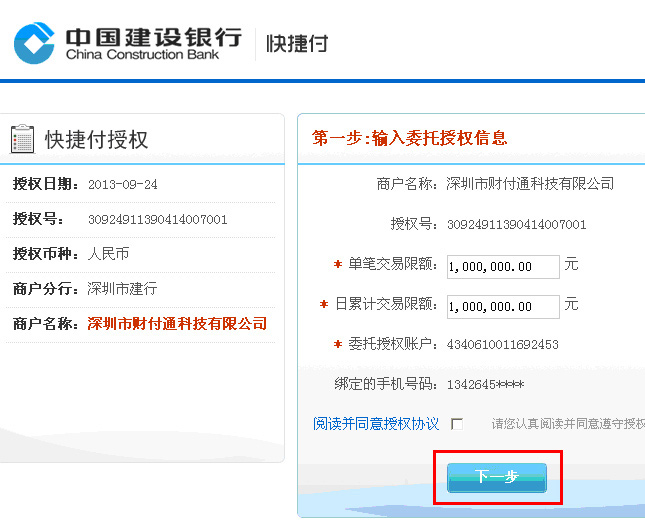Click the China Construction Bank logo icon
The image size is (645, 520).
(x=35, y=43)
